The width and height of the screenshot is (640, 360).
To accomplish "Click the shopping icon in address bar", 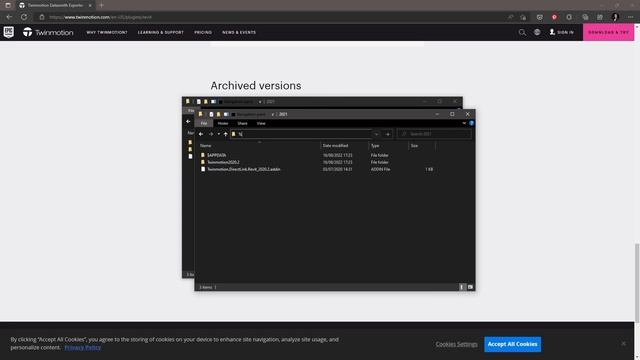I will pyautogui.click(x=523, y=17).
